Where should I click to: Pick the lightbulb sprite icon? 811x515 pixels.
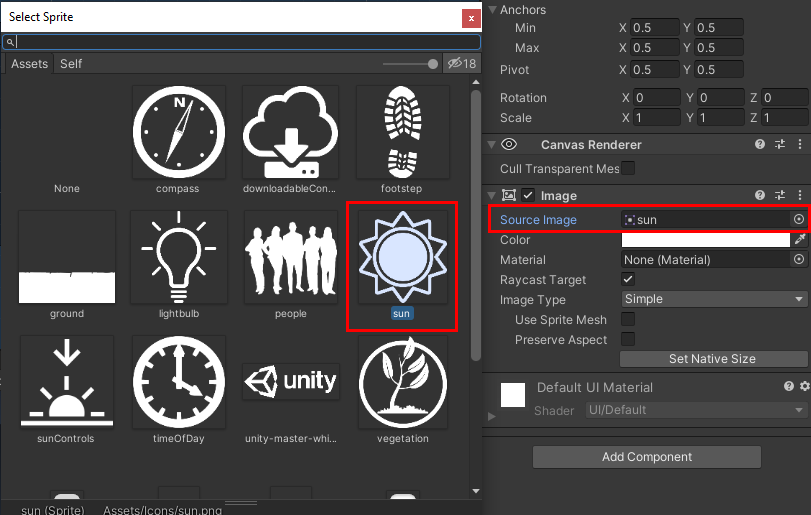point(179,255)
